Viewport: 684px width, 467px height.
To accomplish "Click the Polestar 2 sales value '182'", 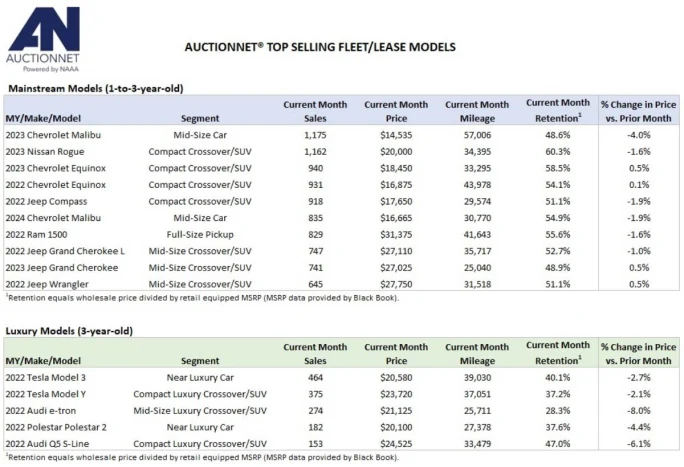I will (x=315, y=427).
